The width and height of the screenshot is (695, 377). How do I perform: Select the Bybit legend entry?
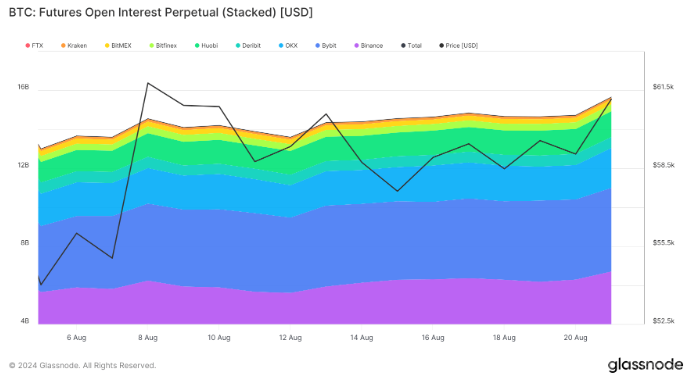click(326, 46)
